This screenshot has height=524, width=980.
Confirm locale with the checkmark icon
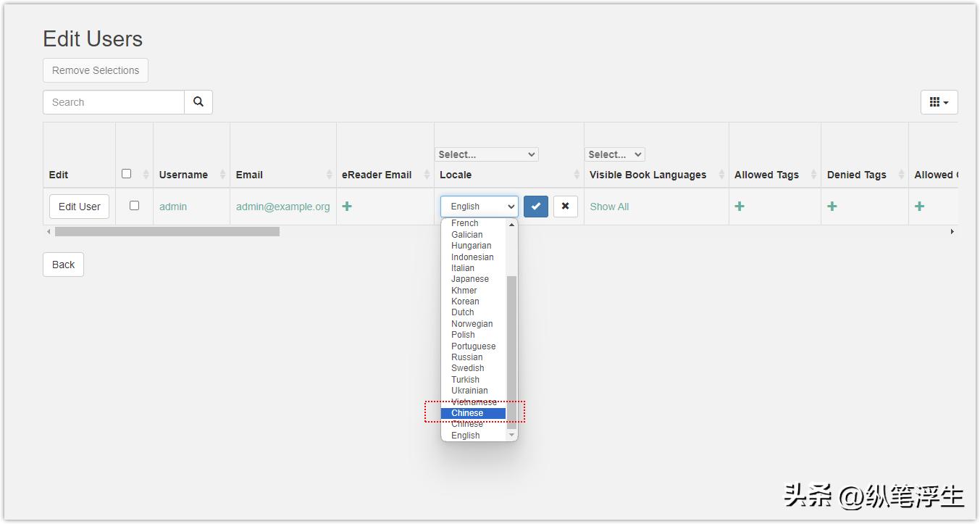pos(536,207)
